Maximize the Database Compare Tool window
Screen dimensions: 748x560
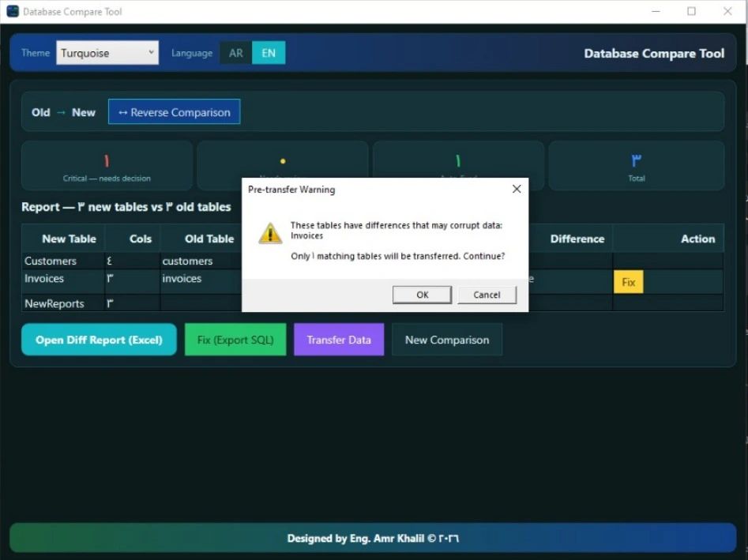(691, 11)
